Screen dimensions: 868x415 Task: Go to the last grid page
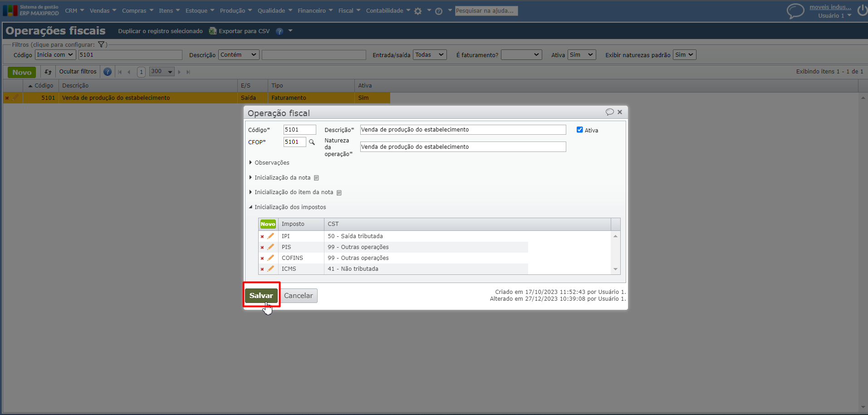pyautogui.click(x=188, y=72)
